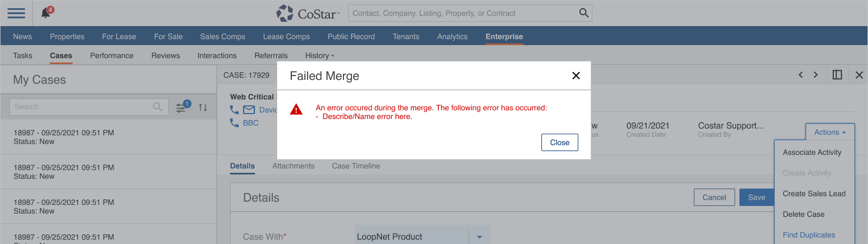Click the search magnifier in the top bar
Viewport: 868px width, 244px height.
[x=584, y=13]
